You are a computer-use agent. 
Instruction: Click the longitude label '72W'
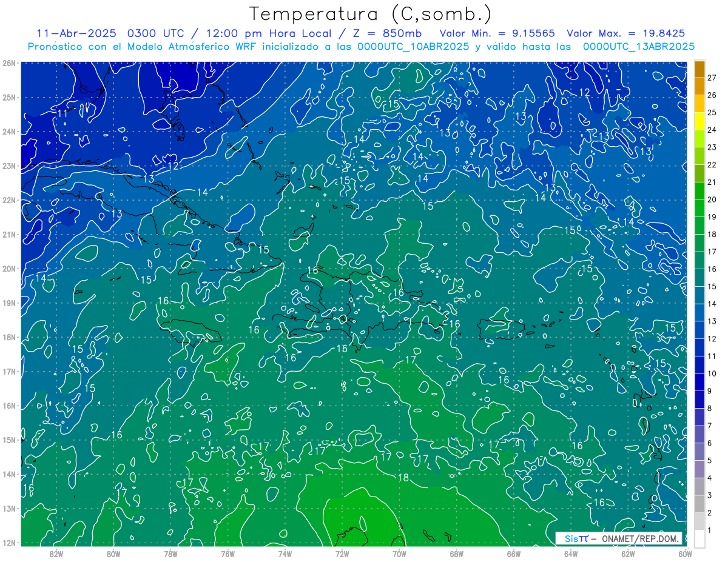(x=342, y=554)
